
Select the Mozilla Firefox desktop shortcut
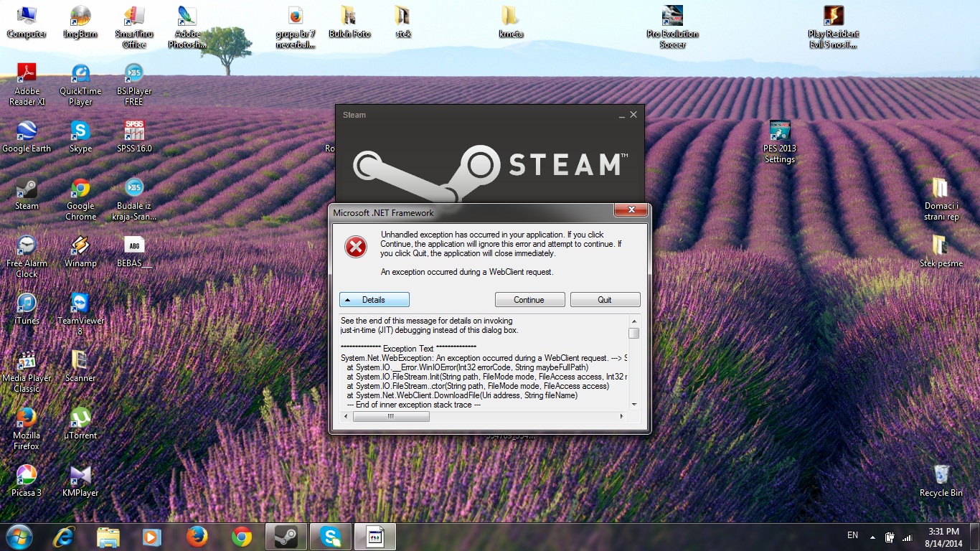[x=27, y=429]
